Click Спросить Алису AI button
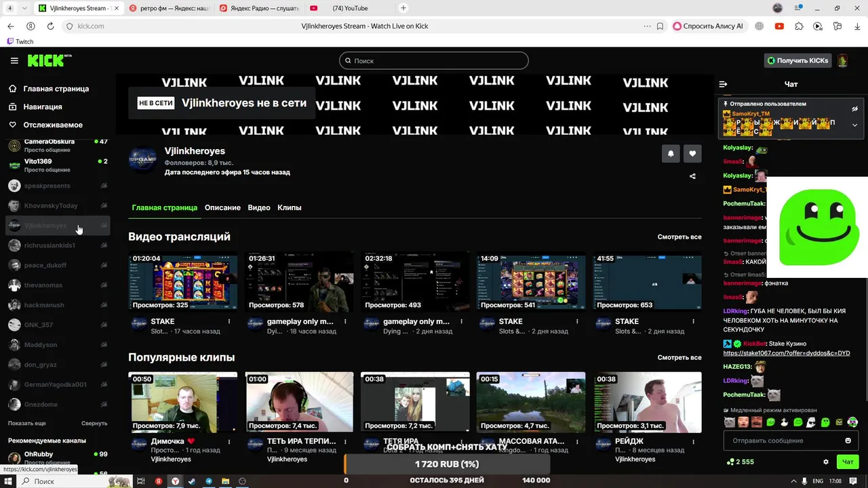 (708, 26)
